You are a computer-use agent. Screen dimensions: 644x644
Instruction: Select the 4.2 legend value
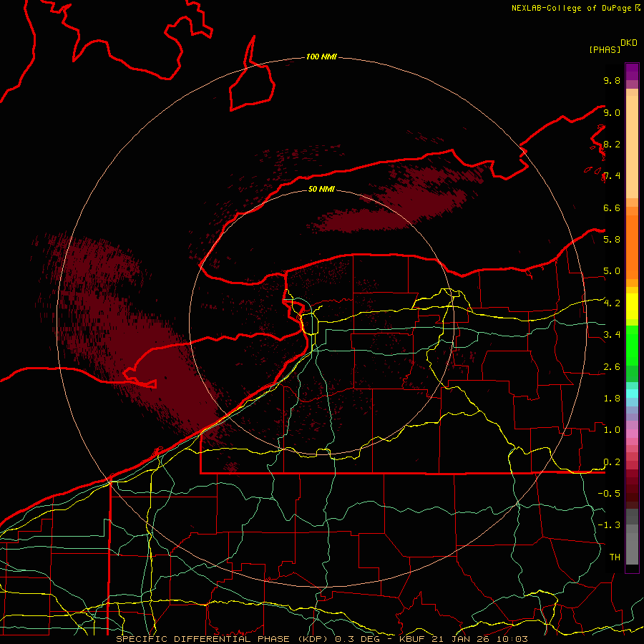click(x=612, y=303)
